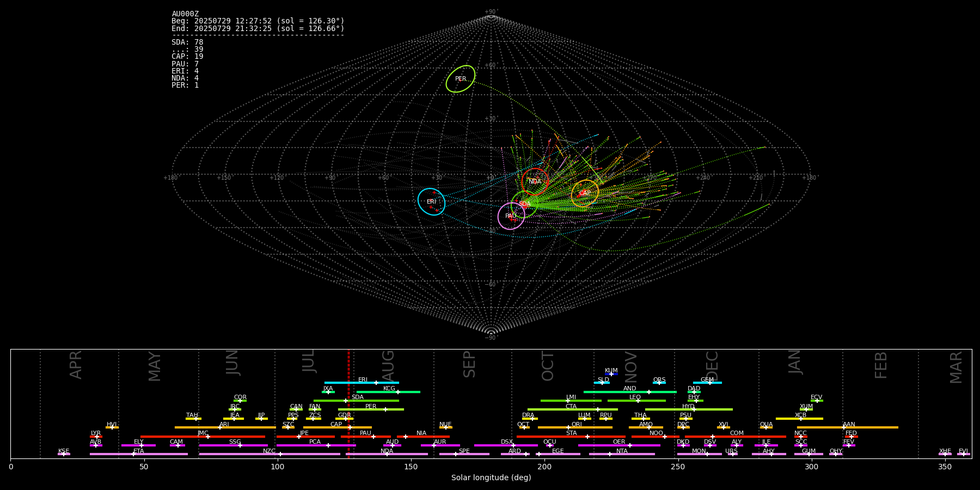980x490 pixels.
Task: Click the cyan ERI radiant circle on map
Action: click(431, 201)
